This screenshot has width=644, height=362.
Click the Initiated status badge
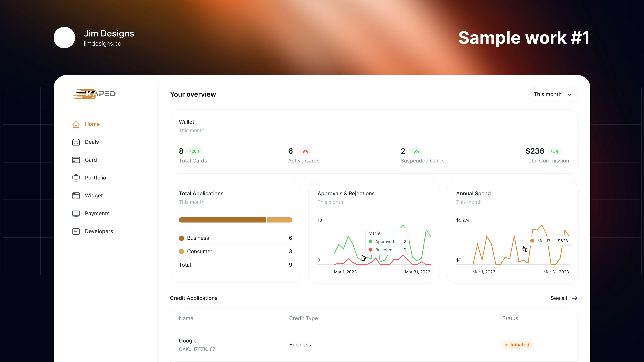(518, 345)
